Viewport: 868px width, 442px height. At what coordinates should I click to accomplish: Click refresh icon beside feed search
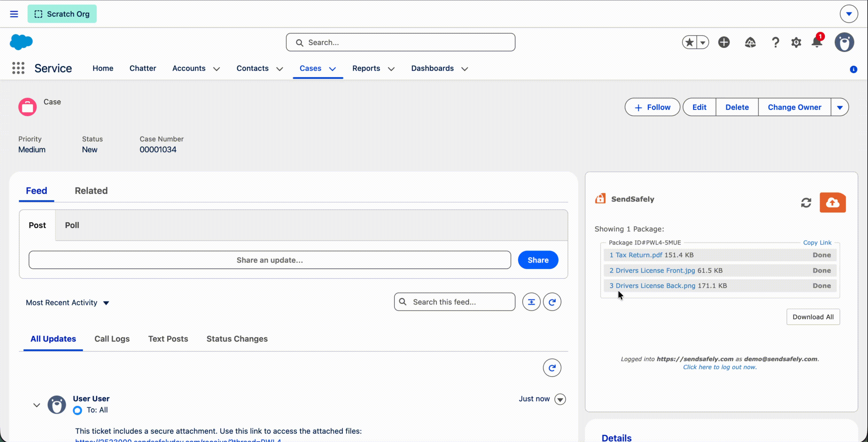click(552, 302)
